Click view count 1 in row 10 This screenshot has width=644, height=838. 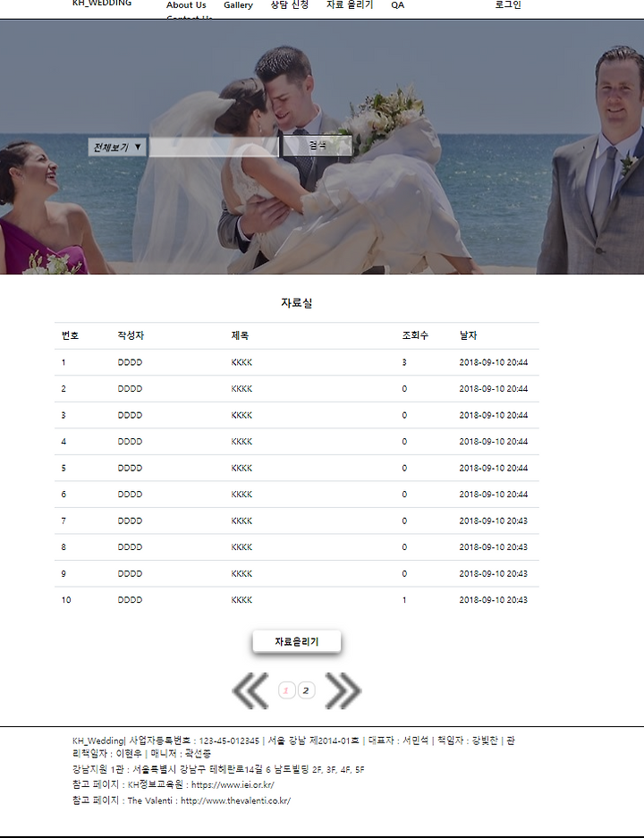click(404, 600)
